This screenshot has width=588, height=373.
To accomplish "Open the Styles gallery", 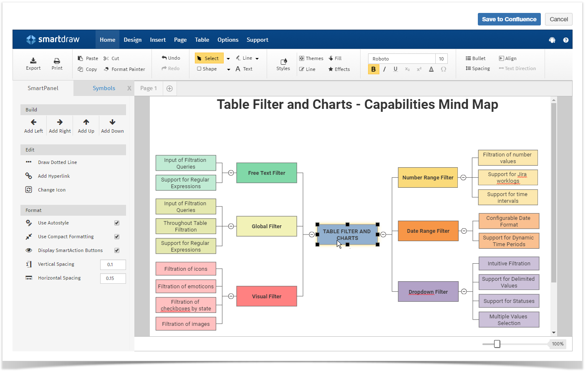I will [x=283, y=64].
